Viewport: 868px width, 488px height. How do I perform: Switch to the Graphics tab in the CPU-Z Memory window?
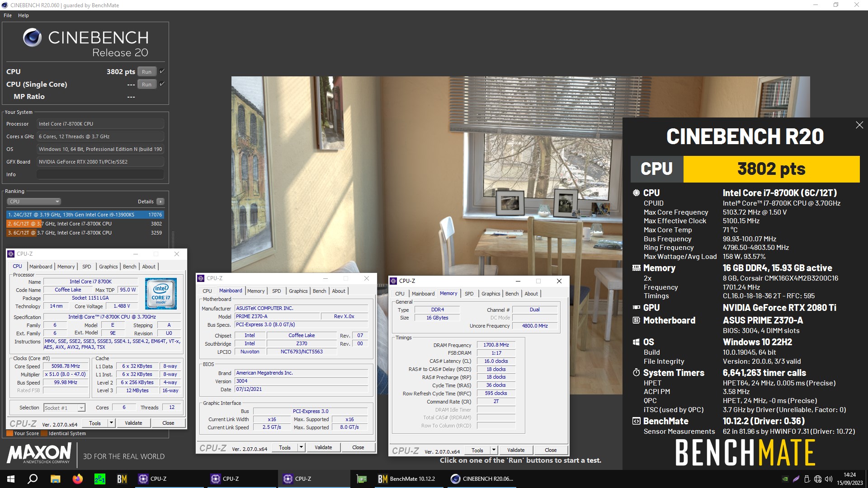point(491,294)
